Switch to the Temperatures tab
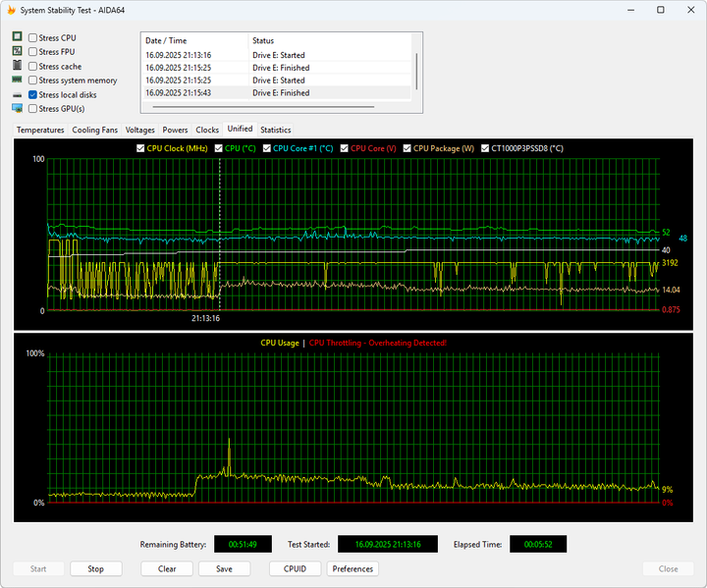The height and width of the screenshot is (588, 707). pos(40,130)
